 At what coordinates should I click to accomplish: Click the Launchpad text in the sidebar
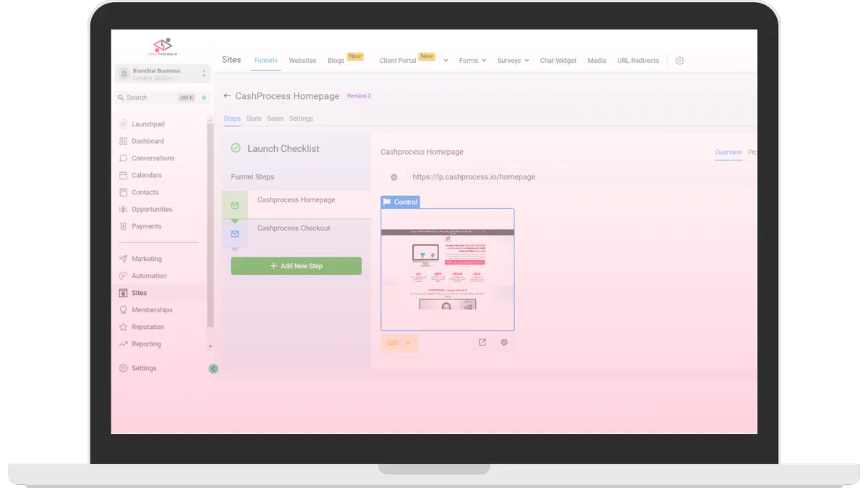pos(148,124)
